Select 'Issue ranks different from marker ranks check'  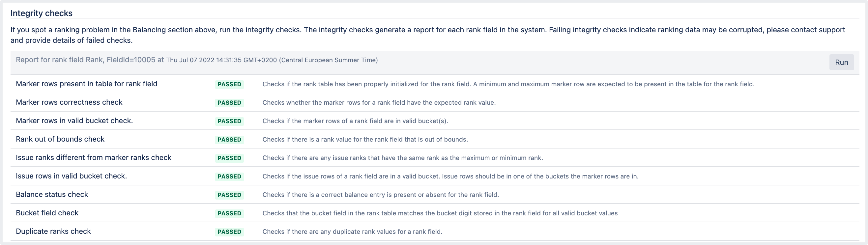coord(93,158)
